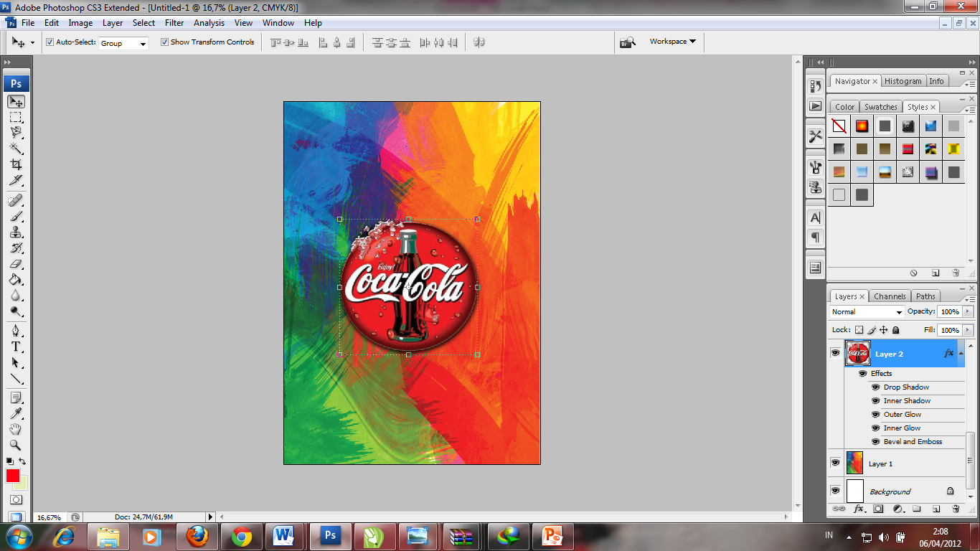The width and height of the screenshot is (980, 551).
Task: Launch Adobe Bridge from options bar
Action: (628, 42)
